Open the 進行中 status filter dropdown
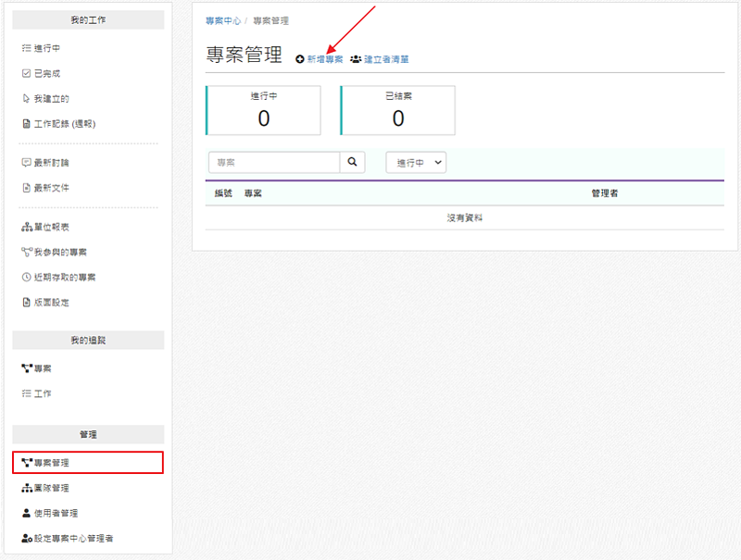This screenshot has width=741, height=560. coord(416,162)
